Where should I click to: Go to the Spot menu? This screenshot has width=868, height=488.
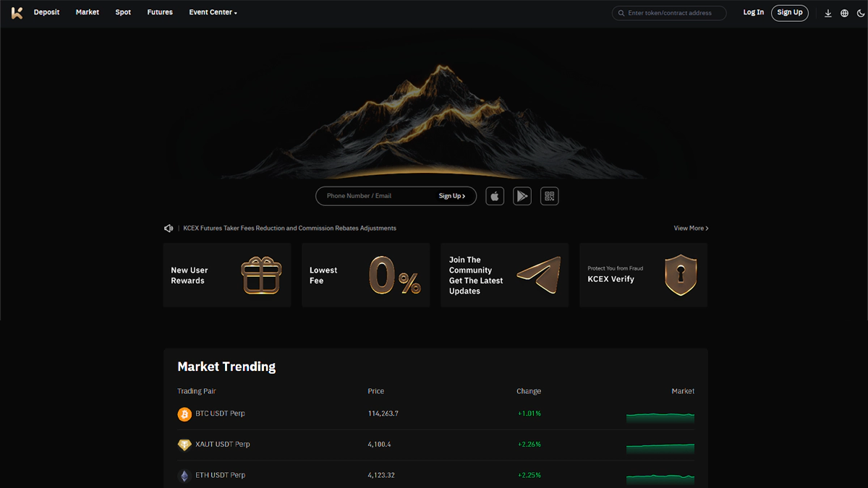pyautogui.click(x=123, y=12)
